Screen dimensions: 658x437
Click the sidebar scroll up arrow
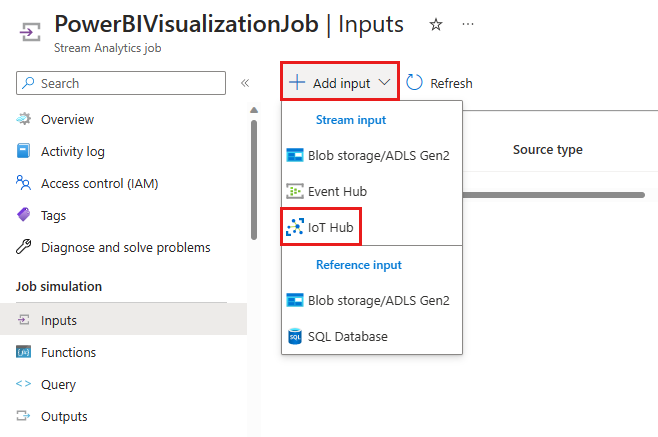254,110
